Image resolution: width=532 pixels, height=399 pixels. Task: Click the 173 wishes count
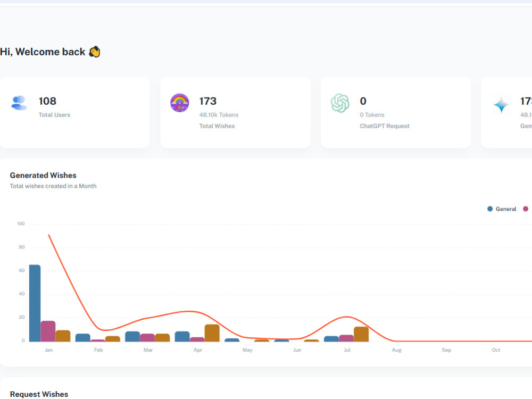[207, 101]
